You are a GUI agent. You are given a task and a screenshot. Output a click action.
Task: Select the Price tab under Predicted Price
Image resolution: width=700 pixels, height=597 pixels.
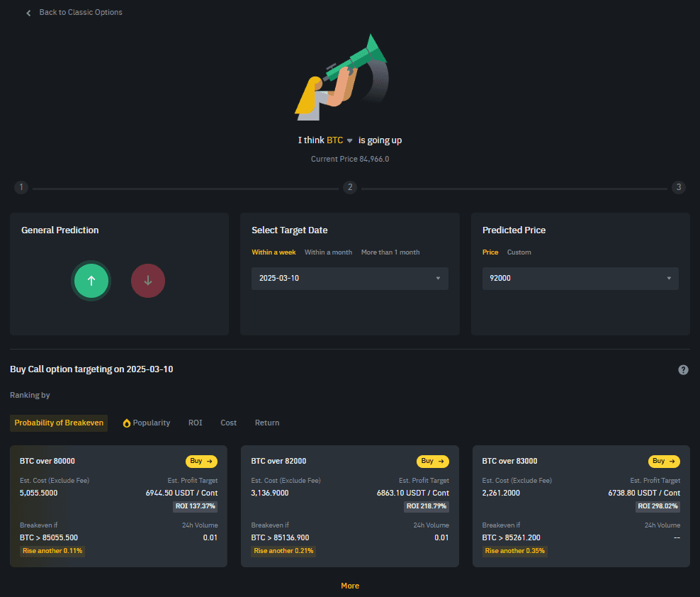(x=490, y=252)
